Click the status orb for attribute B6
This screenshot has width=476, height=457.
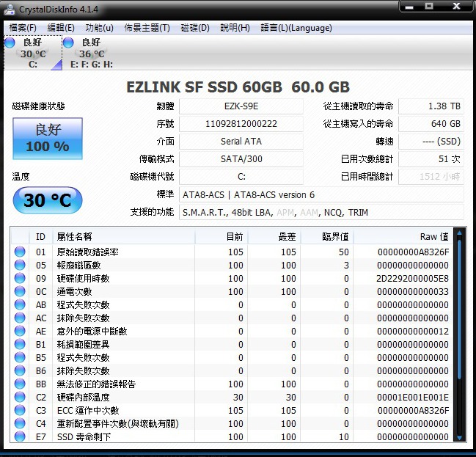point(20,370)
